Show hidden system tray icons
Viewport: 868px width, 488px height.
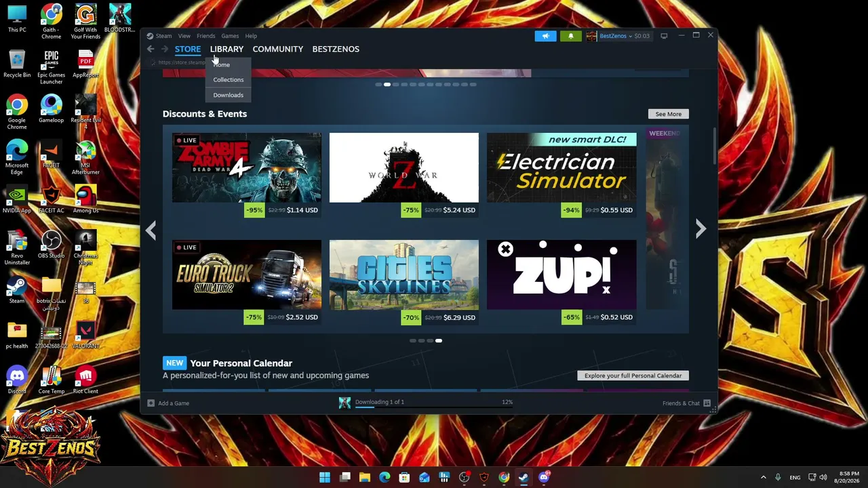763,477
